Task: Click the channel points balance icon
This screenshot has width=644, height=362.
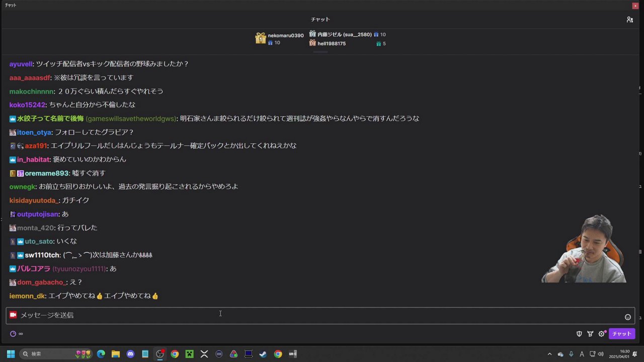Action: [x=13, y=334]
